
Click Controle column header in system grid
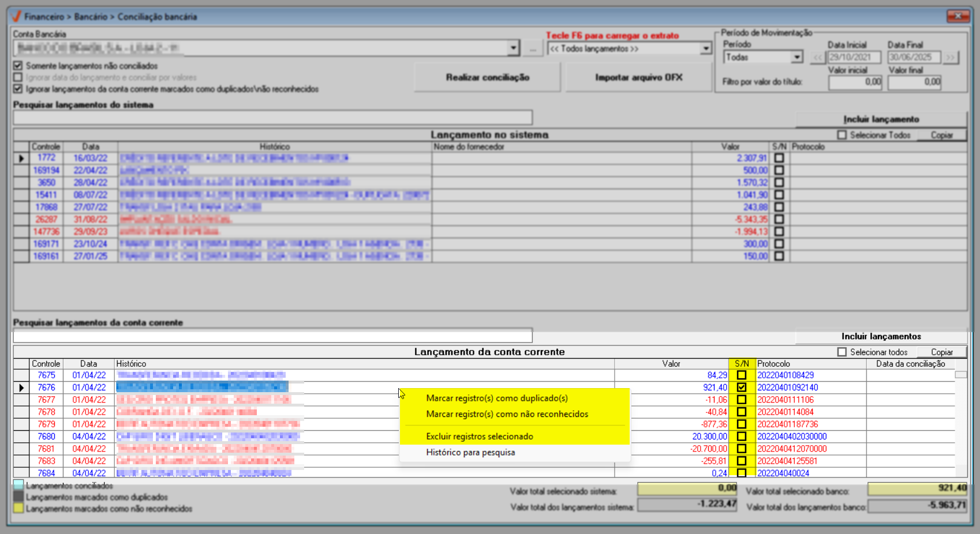tap(46, 147)
